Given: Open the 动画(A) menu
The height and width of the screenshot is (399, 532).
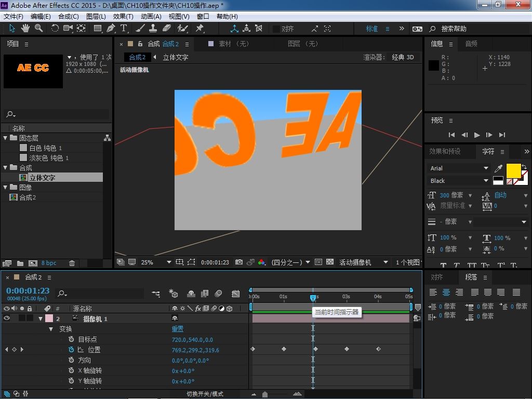Looking at the screenshot, I should (151, 16).
